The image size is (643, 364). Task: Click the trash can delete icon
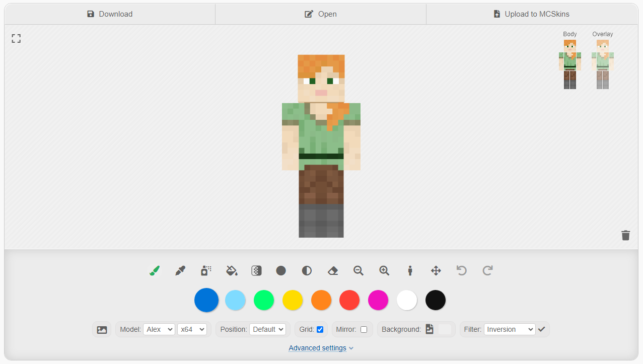click(x=625, y=235)
